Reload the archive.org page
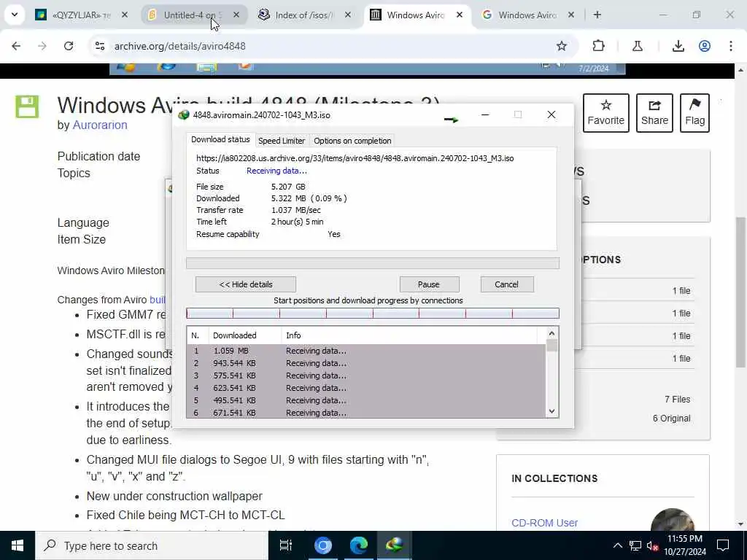The height and width of the screenshot is (560, 747). point(69,46)
